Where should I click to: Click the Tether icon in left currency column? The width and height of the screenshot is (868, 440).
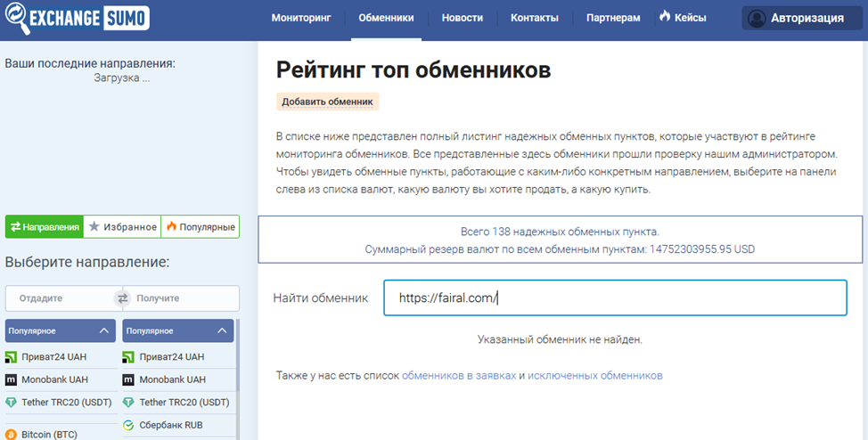tap(11, 403)
